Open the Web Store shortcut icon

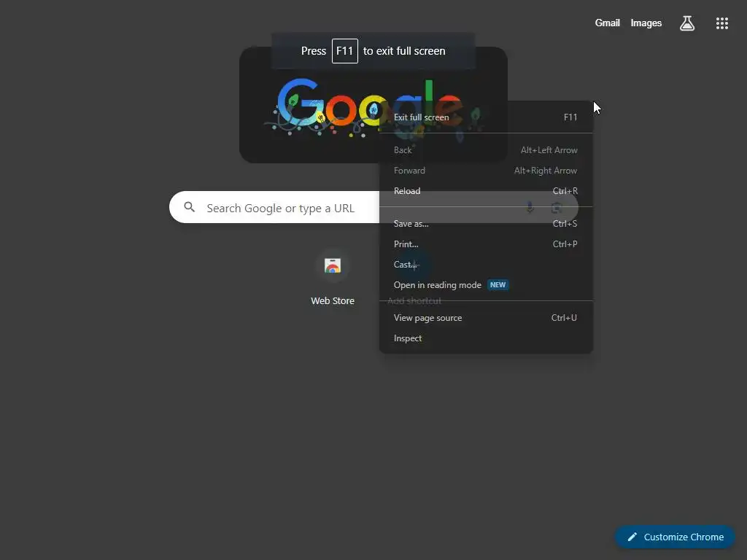[333, 265]
